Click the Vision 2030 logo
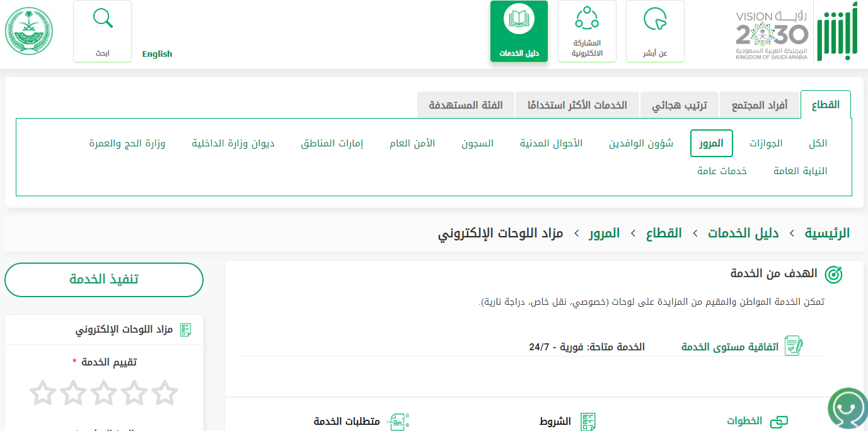Screen dimensions: 868x431 [x=772, y=34]
